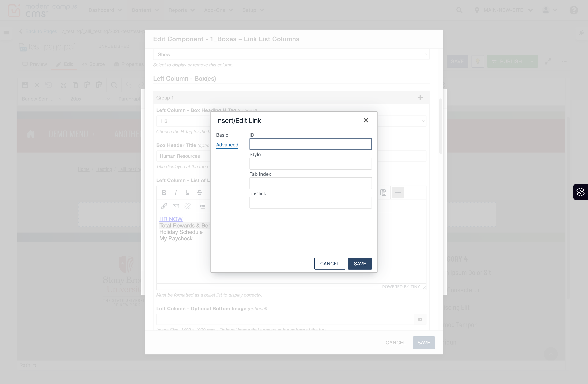588x384 pixels.
Task: Close the Insert/Edit Link dialog
Action: point(366,120)
